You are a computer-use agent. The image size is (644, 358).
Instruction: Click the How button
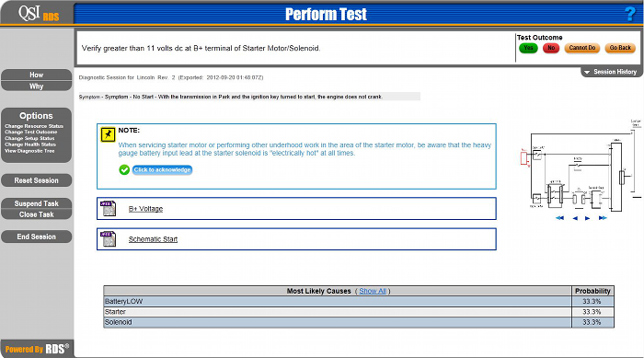pyautogui.click(x=36, y=75)
